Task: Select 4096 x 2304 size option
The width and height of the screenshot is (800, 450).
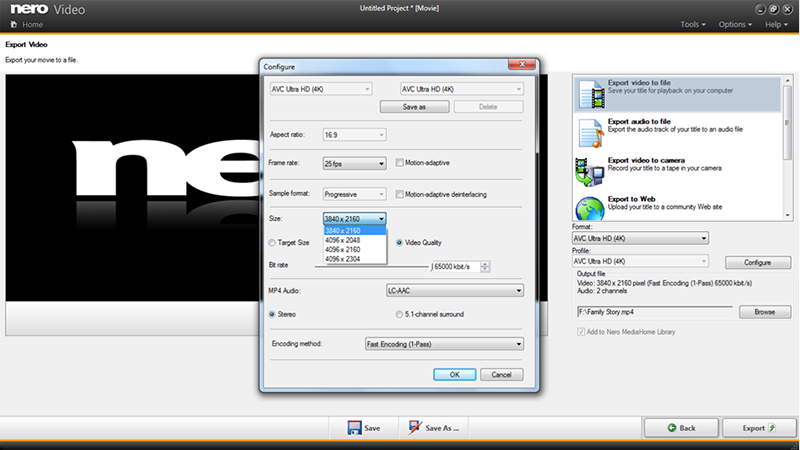Action: coord(355,259)
